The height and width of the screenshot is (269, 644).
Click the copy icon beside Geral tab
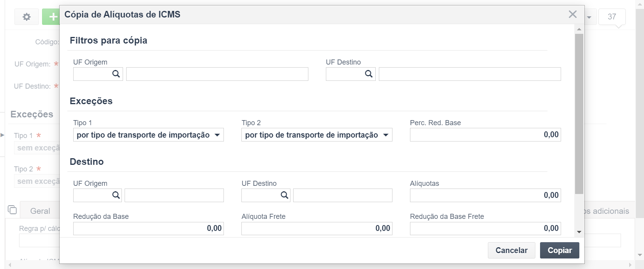coord(12,210)
